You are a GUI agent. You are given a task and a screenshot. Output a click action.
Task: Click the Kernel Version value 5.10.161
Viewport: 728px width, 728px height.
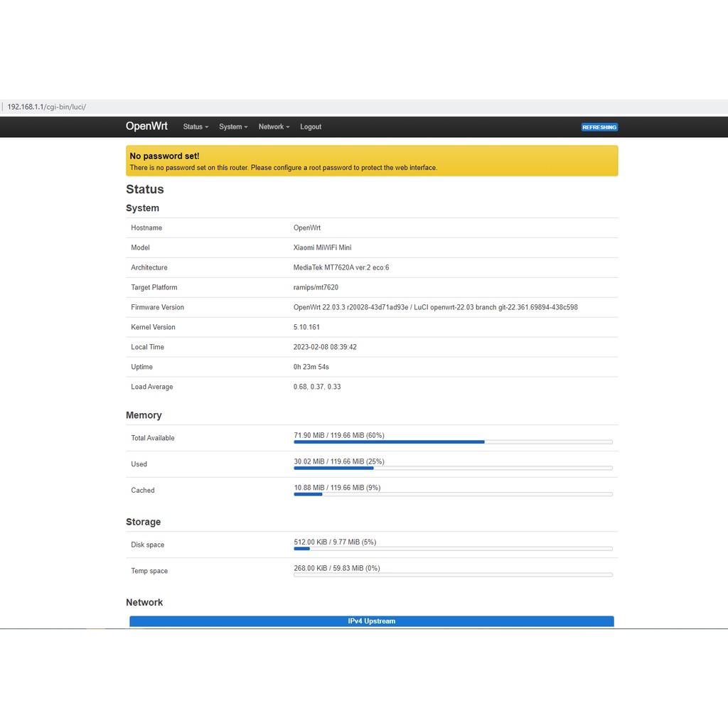[x=306, y=327]
